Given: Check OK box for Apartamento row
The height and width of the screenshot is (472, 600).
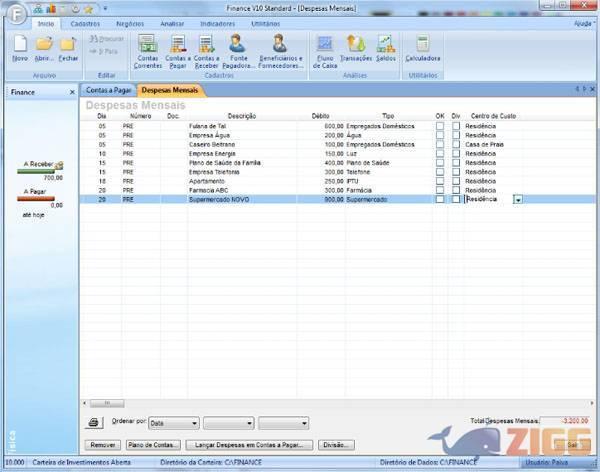Looking at the screenshot, I should (x=440, y=181).
